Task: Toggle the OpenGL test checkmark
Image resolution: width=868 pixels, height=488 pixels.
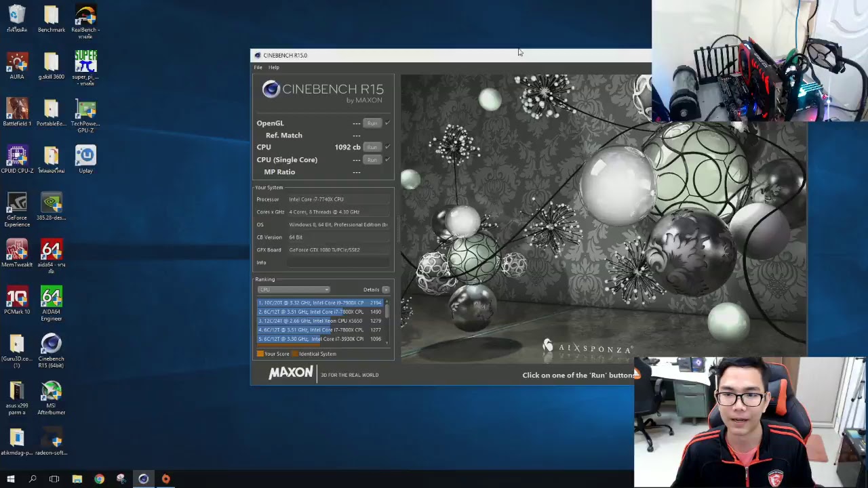Action: 387,123
